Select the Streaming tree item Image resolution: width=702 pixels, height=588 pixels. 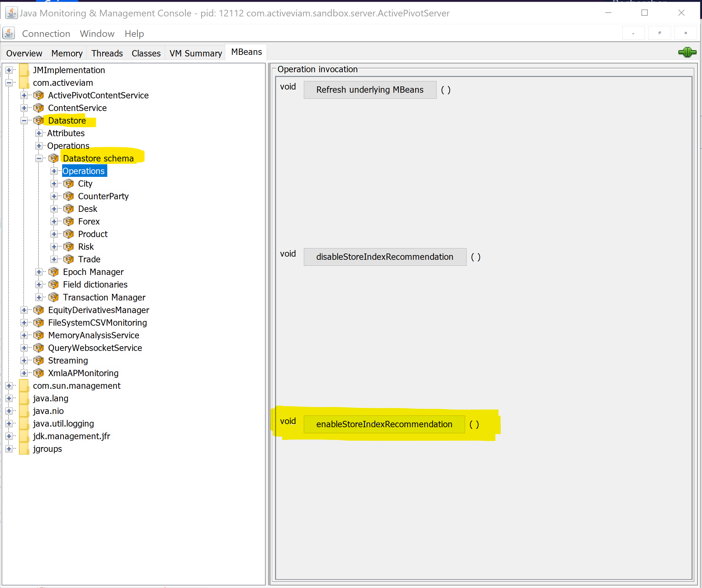click(68, 360)
